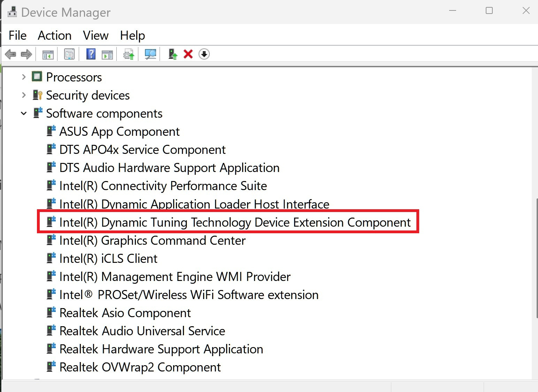Click the Update device driver toolbar icon

(129, 54)
